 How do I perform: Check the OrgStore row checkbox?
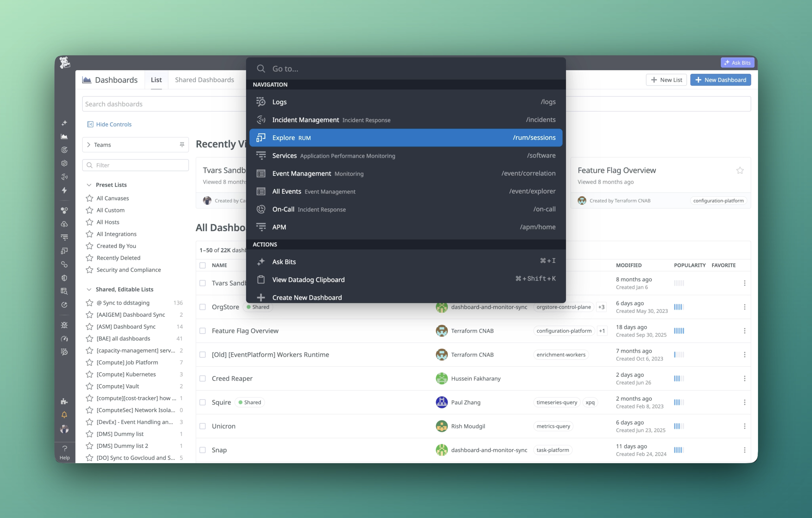tap(203, 307)
